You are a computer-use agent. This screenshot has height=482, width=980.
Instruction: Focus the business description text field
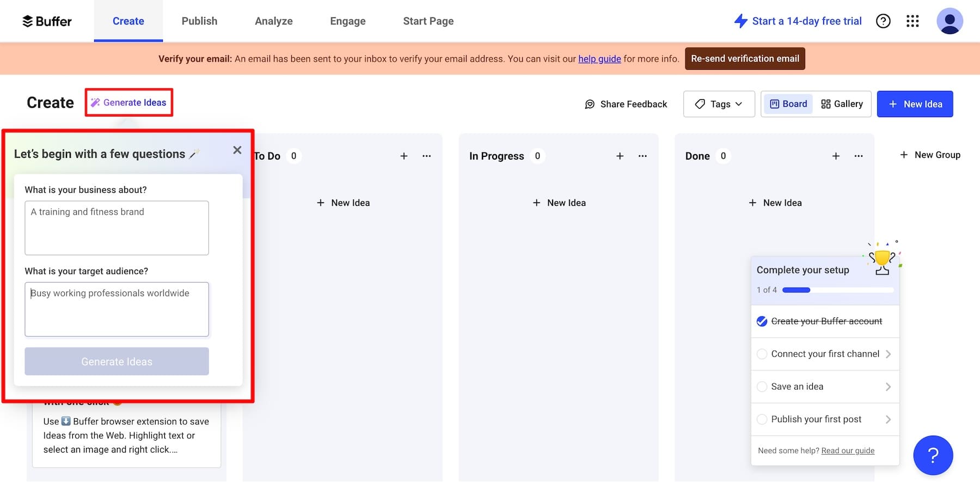(x=117, y=228)
